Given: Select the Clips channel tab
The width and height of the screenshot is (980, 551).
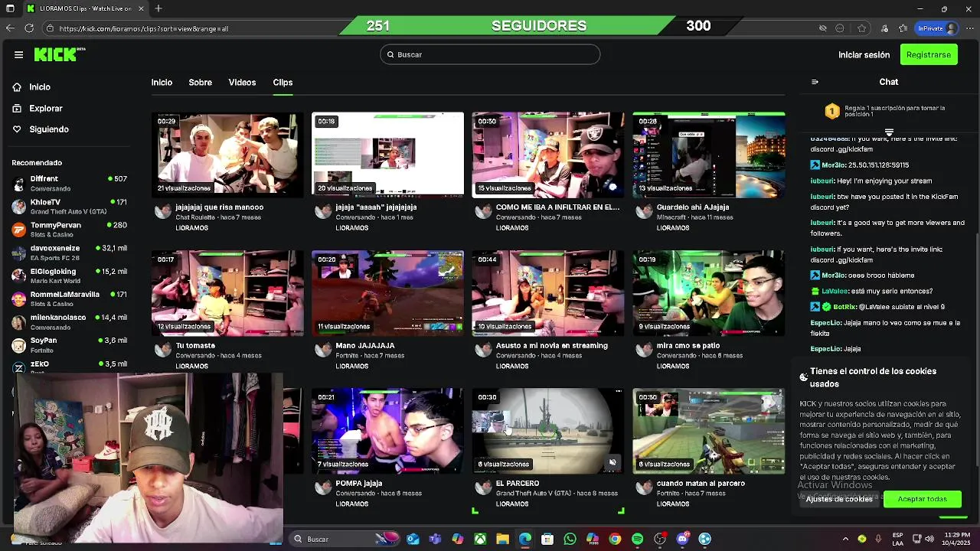Looking at the screenshot, I should pyautogui.click(x=283, y=83).
